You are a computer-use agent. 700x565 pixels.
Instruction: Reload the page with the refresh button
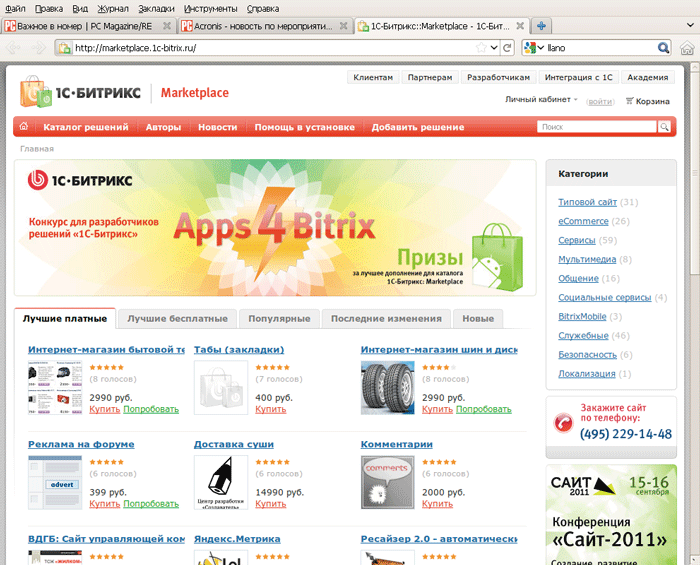click(507, 47)
